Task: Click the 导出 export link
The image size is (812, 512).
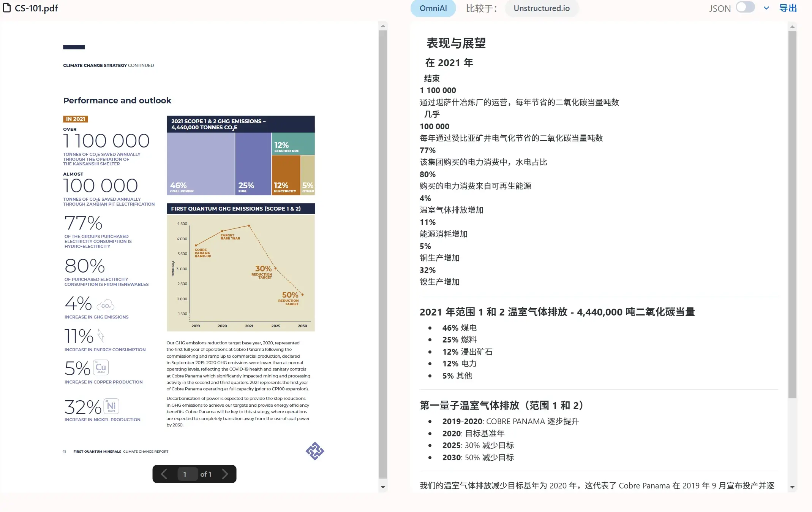Action: (788, 8)
